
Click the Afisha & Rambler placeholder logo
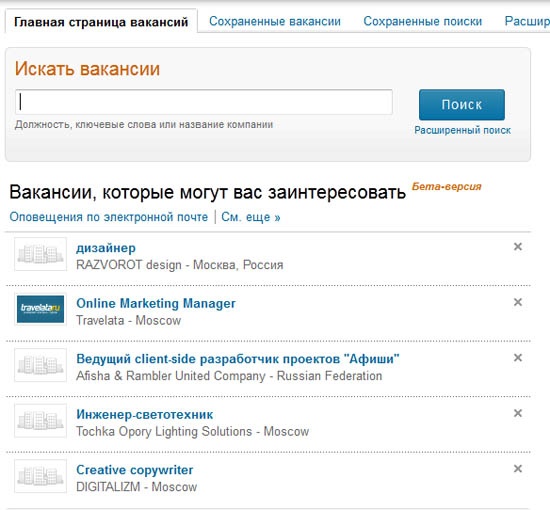[x=40, y=365]
